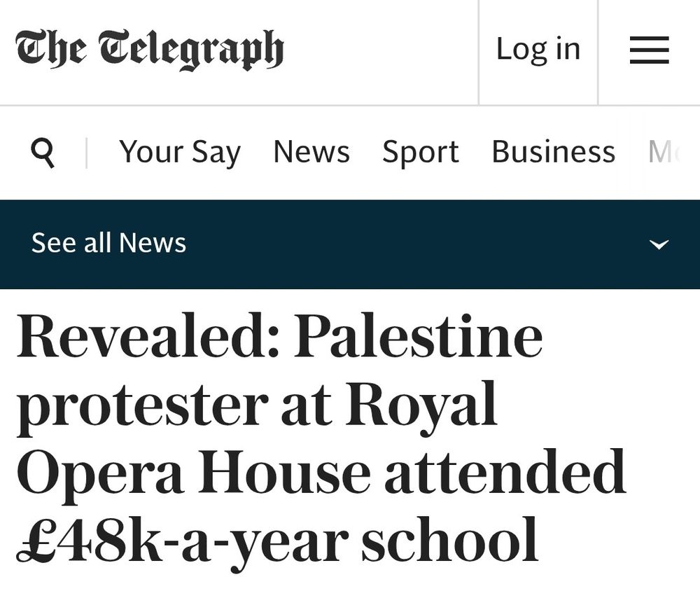This screenshot has height=598, width=700.
Task: Open the Business section tab
Action: coord(553,151)
